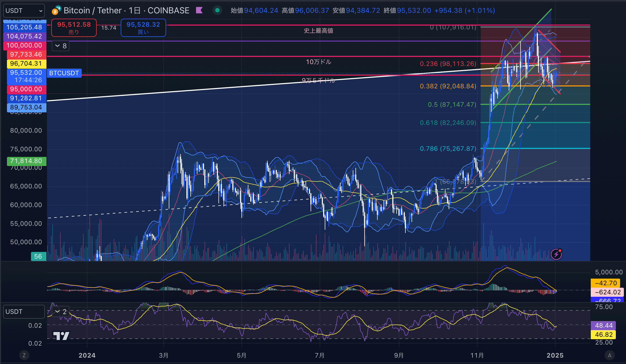Click the purple flag icon
This screenshot has height=364, width=626.
click(x=199, y=10)
